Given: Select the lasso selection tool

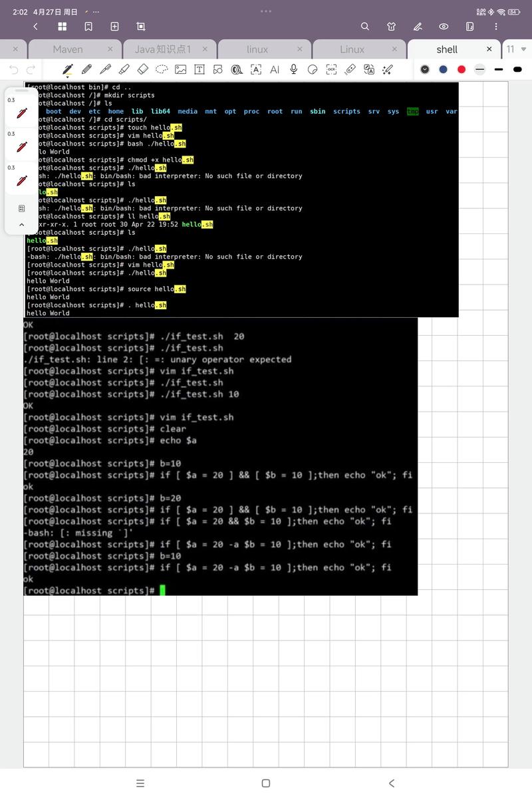Looking at the screenshot, I should (160, 69).
